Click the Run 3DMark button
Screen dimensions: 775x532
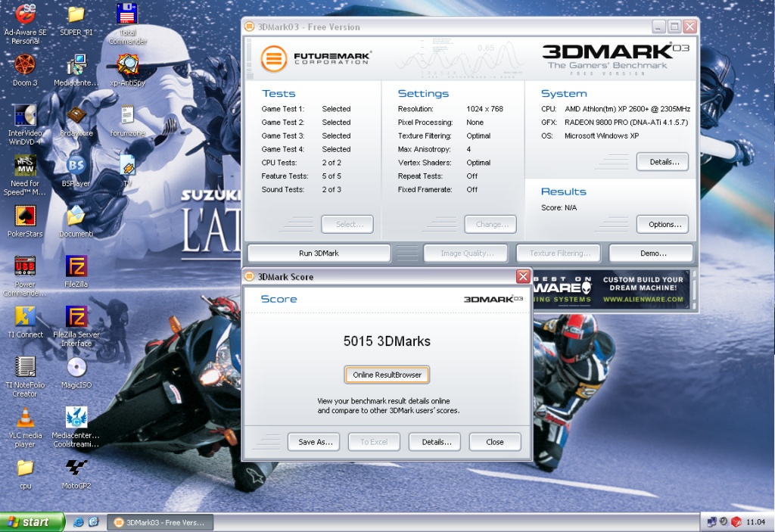(x=319, y=254)
